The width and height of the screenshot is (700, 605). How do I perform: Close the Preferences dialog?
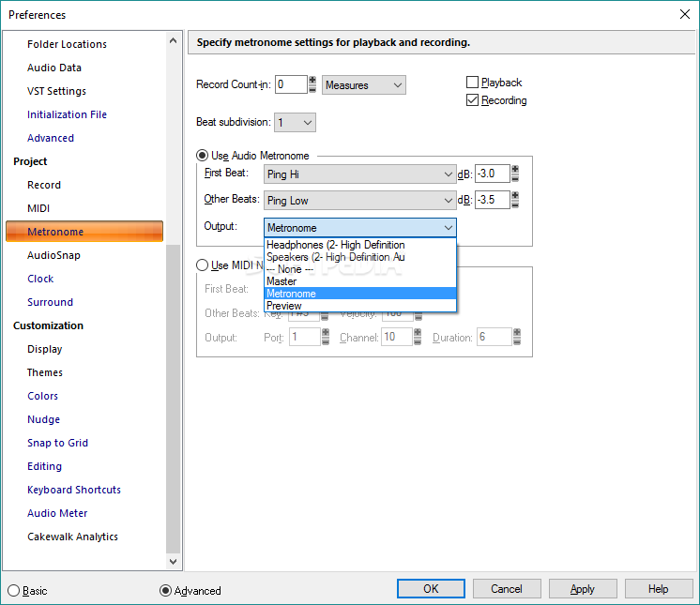click(x=685, y=14)
